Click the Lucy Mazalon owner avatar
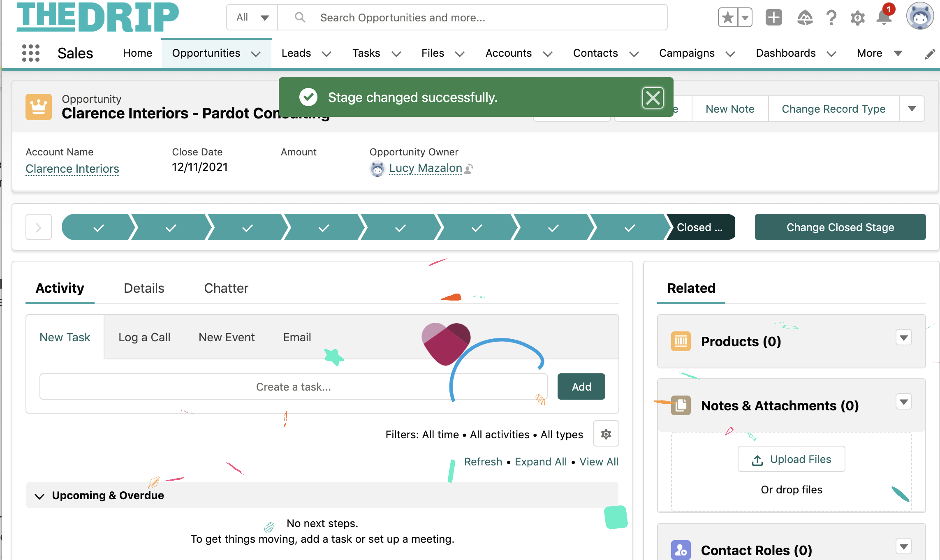The image size is (940, 560). pos(377,169)
